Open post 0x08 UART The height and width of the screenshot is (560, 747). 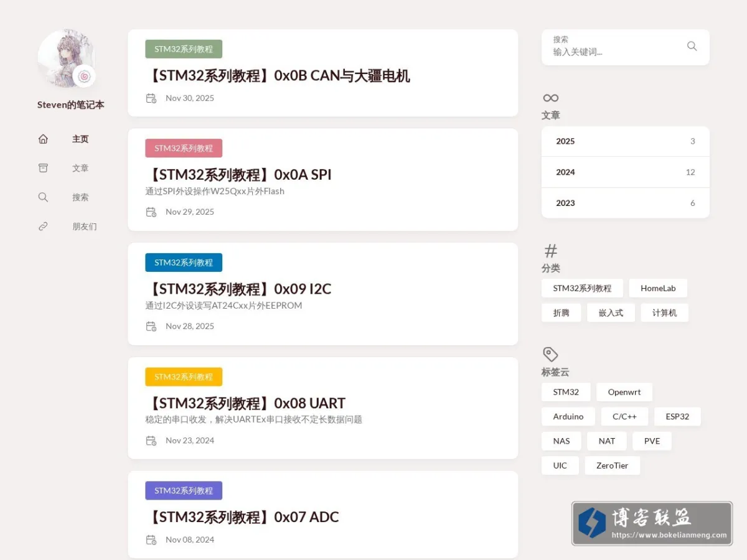(245, 403)
